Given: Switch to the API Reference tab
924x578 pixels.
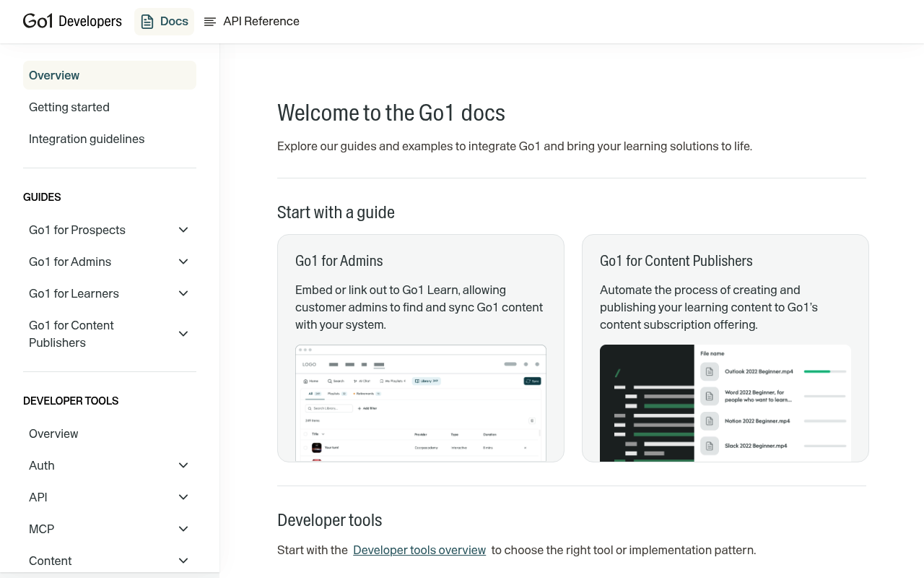Looking at the screenshot, I should (251, 22).
